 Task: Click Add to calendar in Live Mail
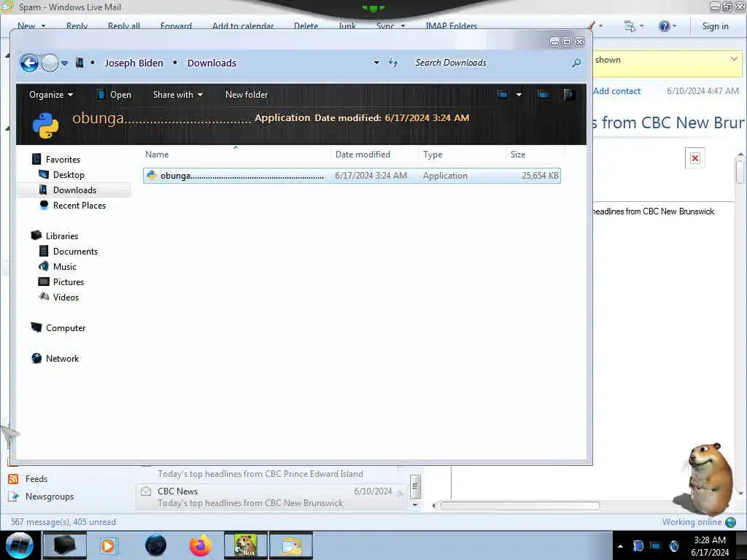243,26
